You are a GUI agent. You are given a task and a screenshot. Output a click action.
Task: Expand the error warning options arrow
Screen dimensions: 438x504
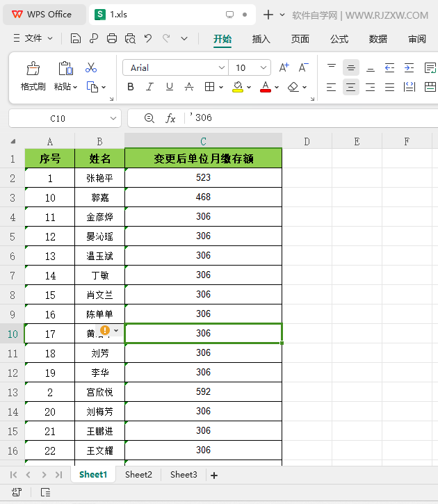[116, 330]
